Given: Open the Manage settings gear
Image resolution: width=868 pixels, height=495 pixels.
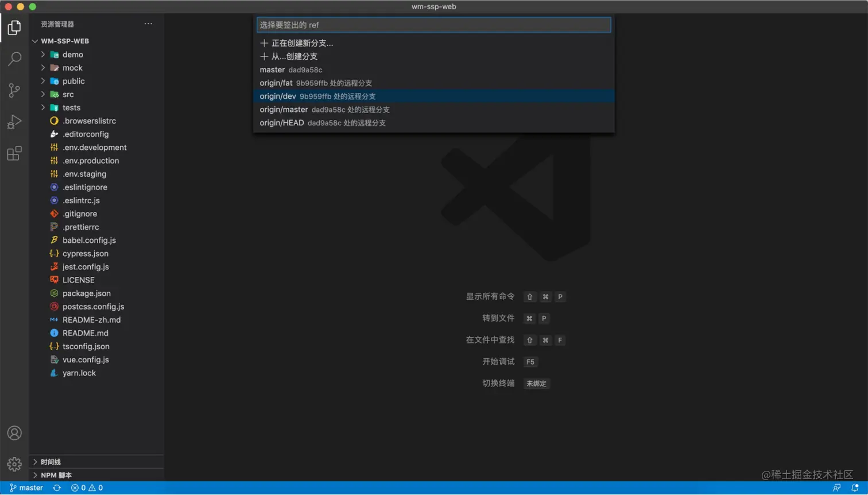Looking at the screenshot, I should [x=14, y=464].
